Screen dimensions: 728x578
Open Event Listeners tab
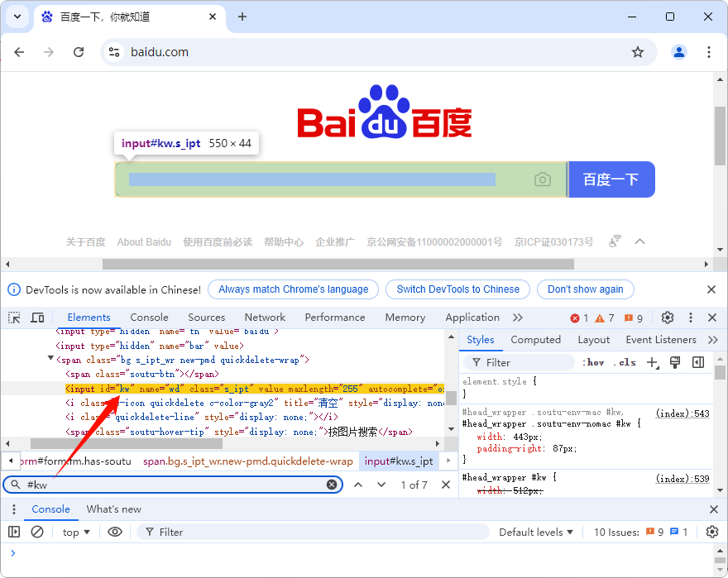pos(661,340)
